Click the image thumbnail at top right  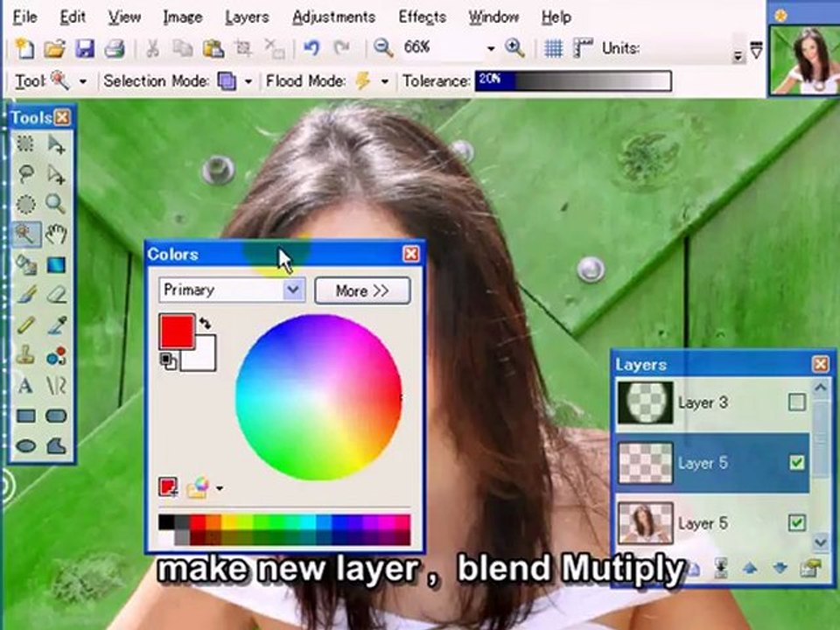coord(804,60)
